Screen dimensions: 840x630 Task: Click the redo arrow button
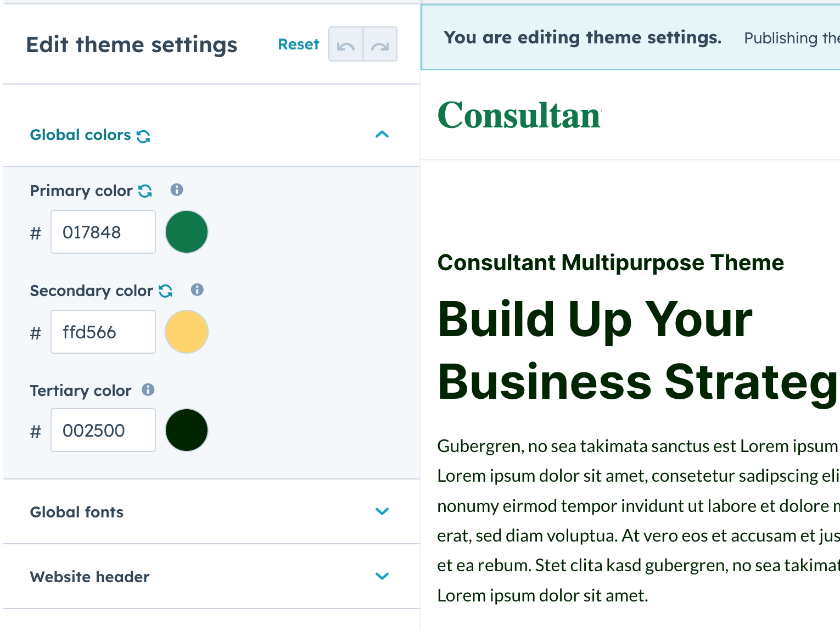(380, 44)
